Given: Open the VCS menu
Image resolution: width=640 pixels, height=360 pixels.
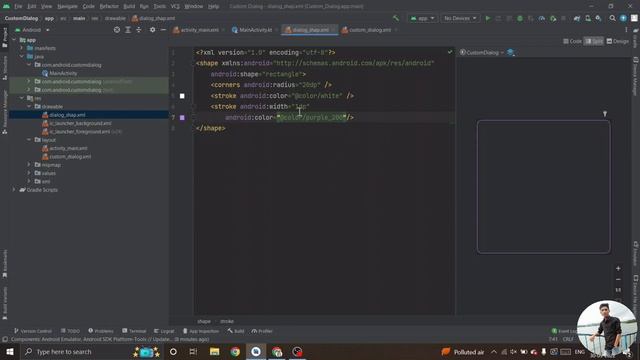Looking at the screenshot, I should [x=175, y=7].
